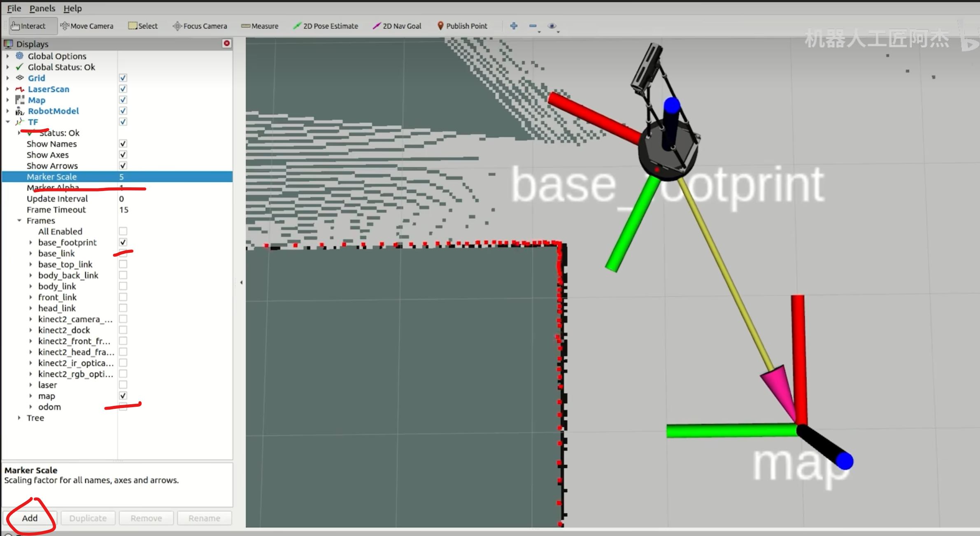This screenshot has width=980, height=536.
Task: Expand the Tree item under TF
Action: (x=19, y=418)
